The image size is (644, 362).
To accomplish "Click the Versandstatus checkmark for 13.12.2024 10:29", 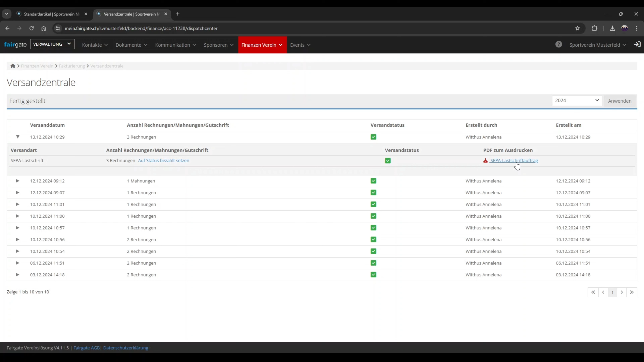I will (373, 137).
